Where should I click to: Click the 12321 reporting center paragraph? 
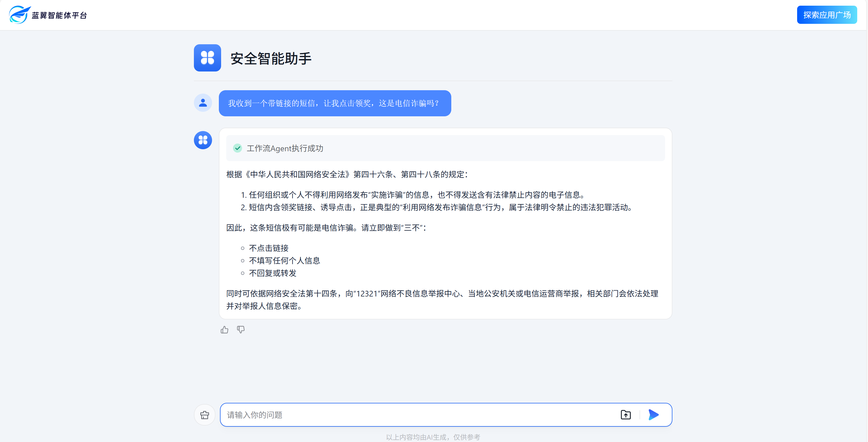click(442, 299)
